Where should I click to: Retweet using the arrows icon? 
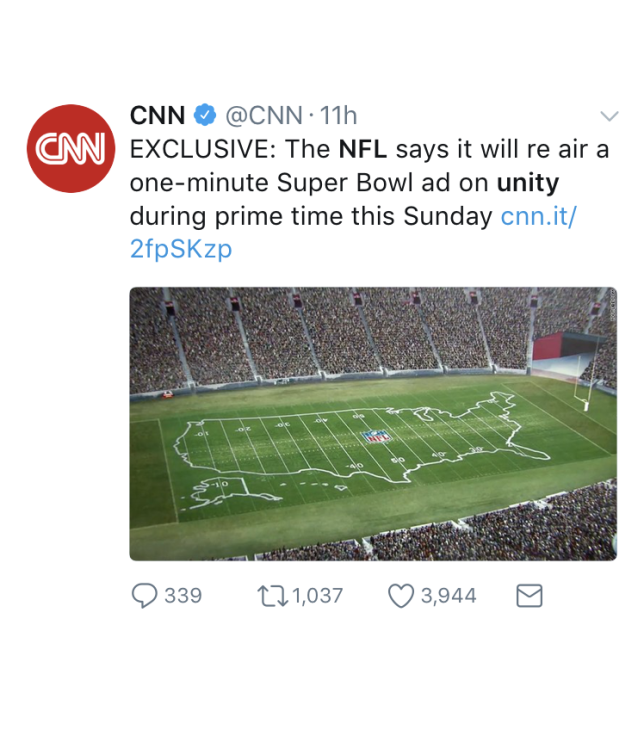click(271, 596)
